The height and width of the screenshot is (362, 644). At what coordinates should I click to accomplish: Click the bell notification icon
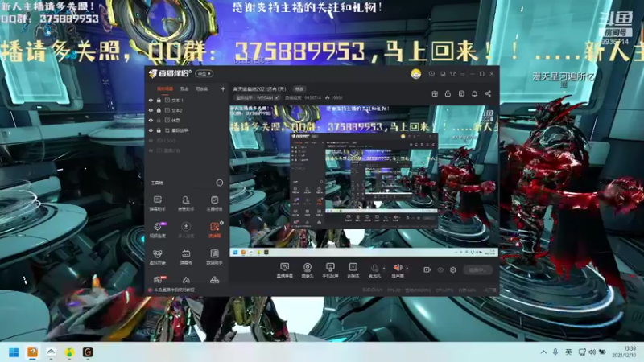[474, 93]
